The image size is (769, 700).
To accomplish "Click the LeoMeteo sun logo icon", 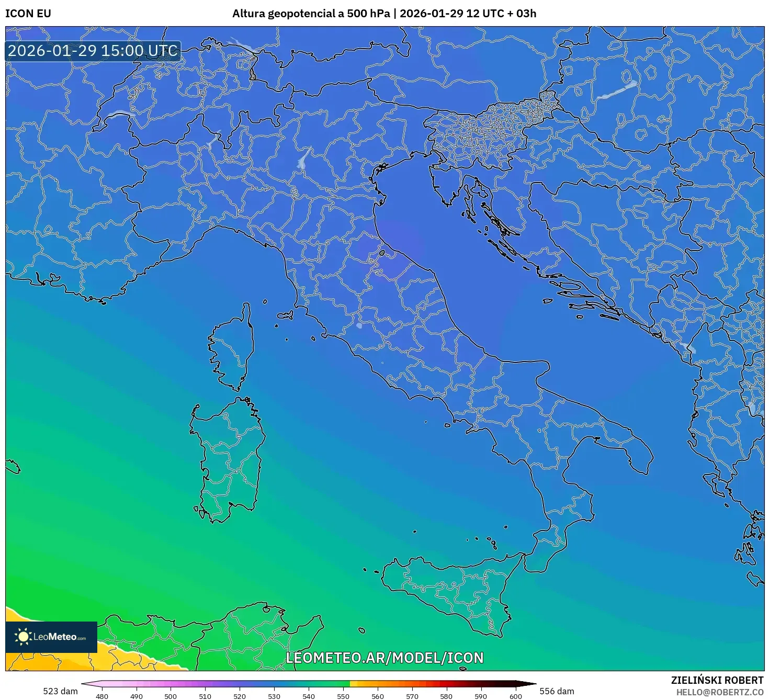I will 23,636.
